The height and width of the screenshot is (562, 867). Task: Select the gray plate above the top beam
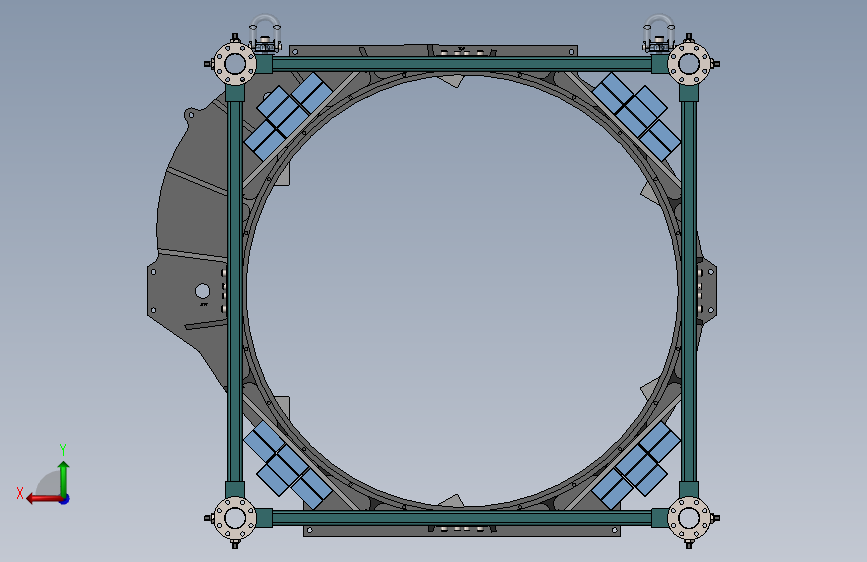point(434,51)
